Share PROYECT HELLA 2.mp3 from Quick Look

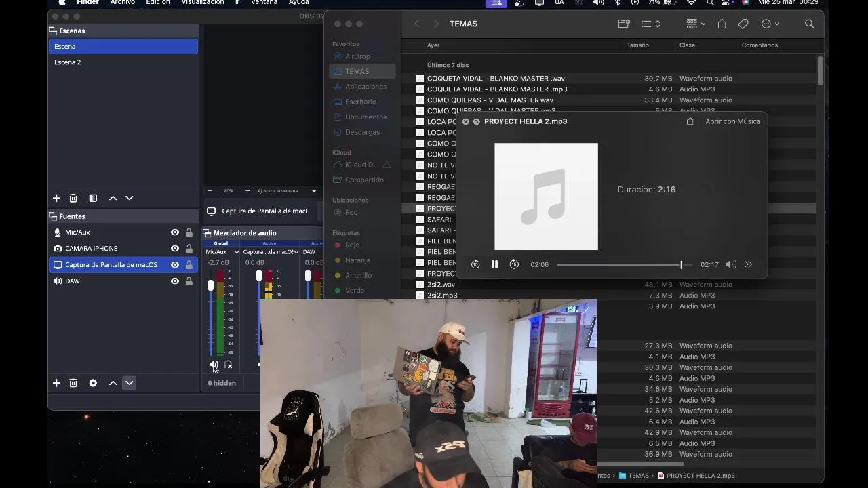click(x=690, y=121)
